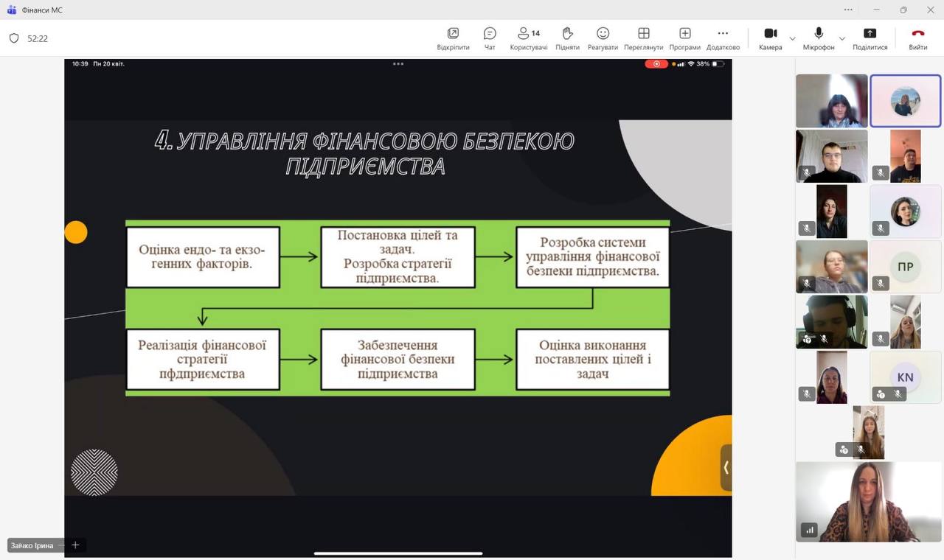Expand microphone options dropdown arrow
Image resolution: width=944 pixels, height=560 pixels.
tap(841, 38)
